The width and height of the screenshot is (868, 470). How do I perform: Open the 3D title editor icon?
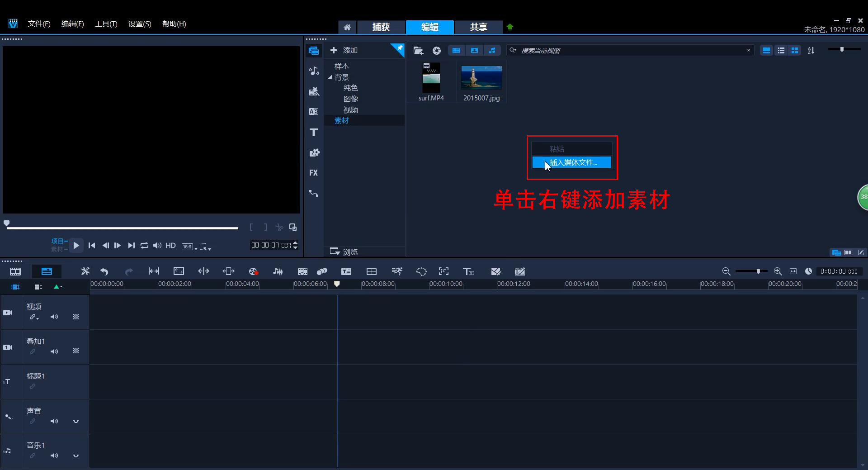point(468,271)
